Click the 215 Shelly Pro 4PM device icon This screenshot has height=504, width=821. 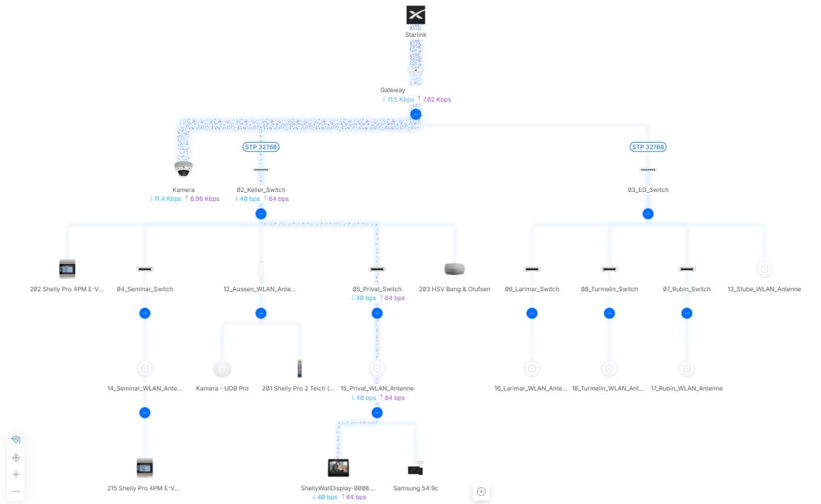(145, 468)
